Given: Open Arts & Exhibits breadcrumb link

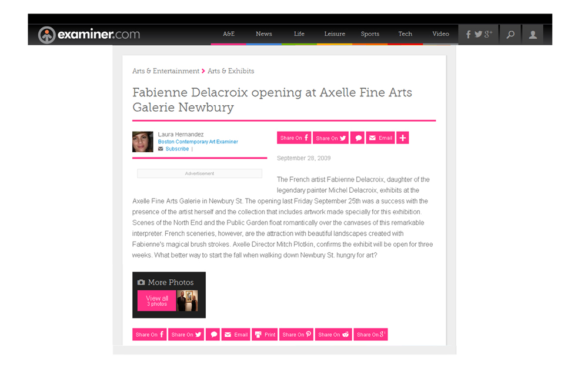Looking at the screenshot, I should point(230,71).
